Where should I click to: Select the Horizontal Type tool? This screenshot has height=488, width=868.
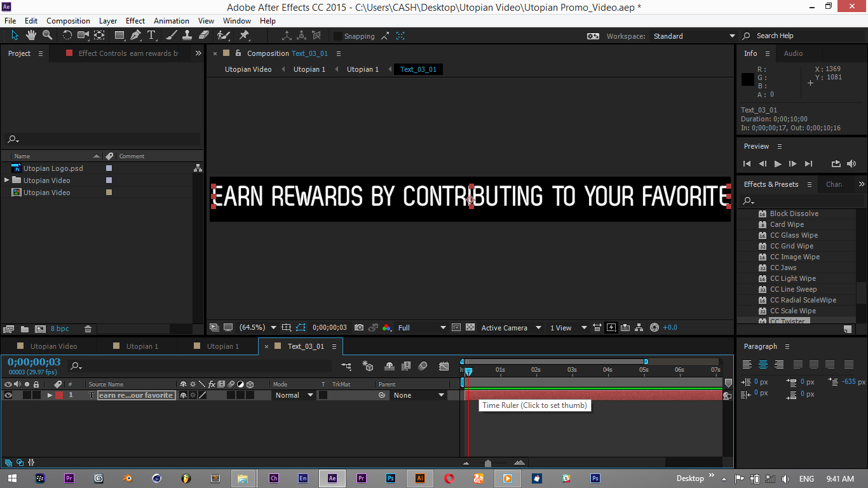(151, 36)
